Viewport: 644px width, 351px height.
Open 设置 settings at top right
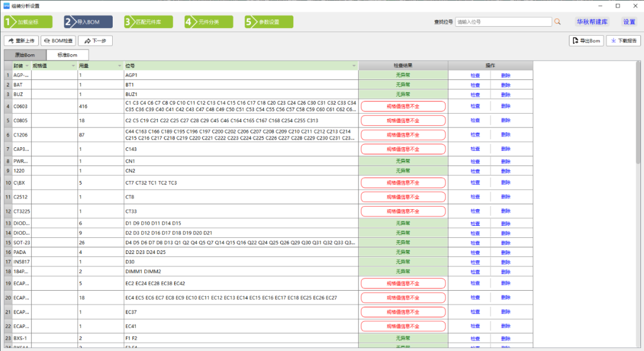tap(629, 22)
